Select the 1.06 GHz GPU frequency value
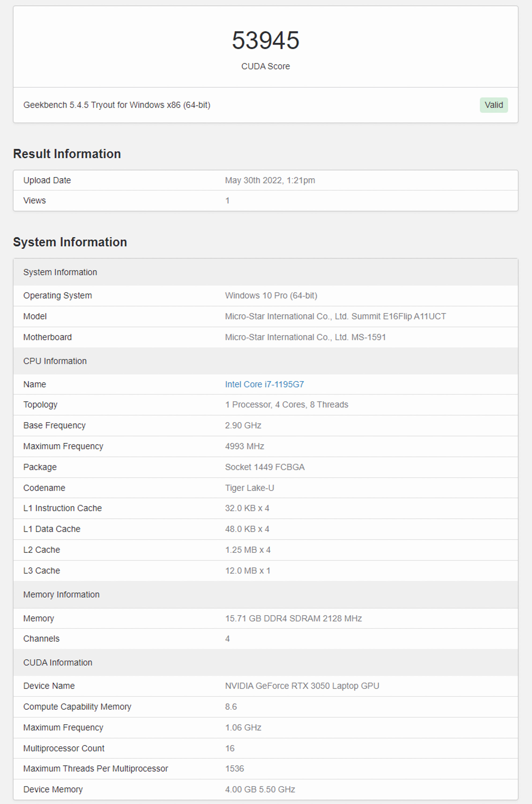532x804 pixels. coord(243,727)
